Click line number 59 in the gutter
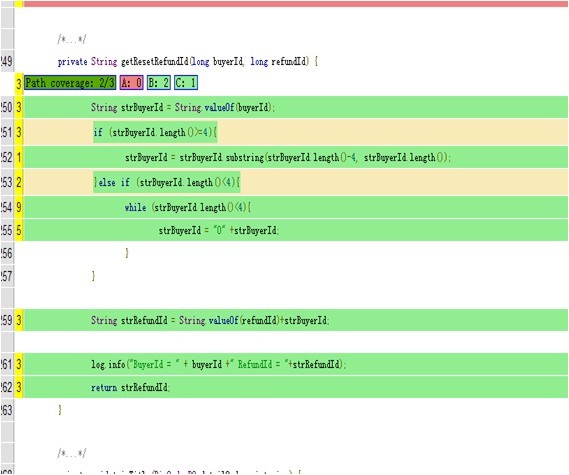 click(x=7, y=320)
